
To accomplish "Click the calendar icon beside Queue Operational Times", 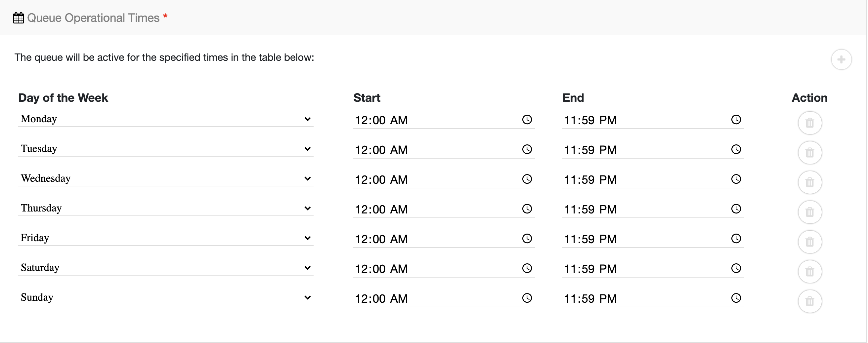I will click(19, 18).
